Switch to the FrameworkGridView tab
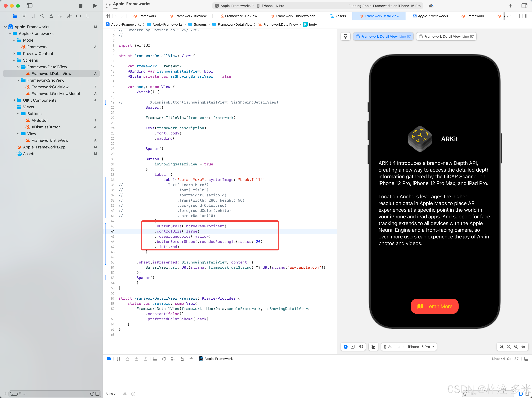 pos(240,16)
